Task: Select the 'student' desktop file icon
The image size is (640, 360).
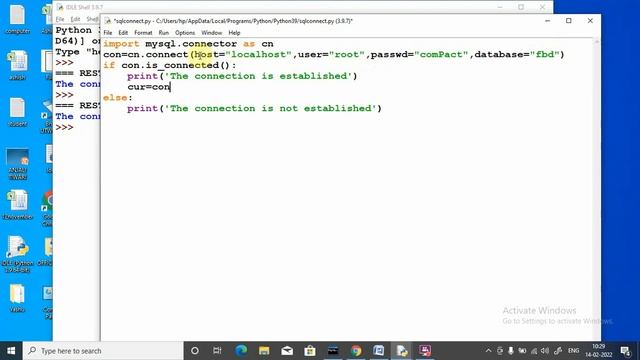Action: (x=17, y=112)
